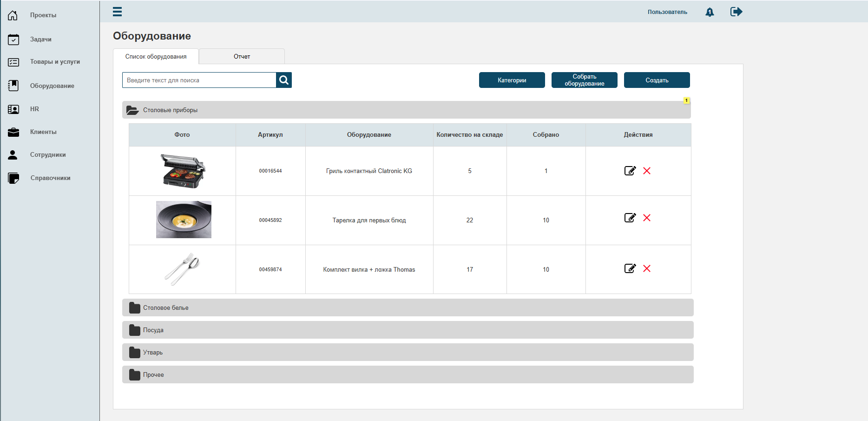Expand the Посуда category folder

coord(135,330)
